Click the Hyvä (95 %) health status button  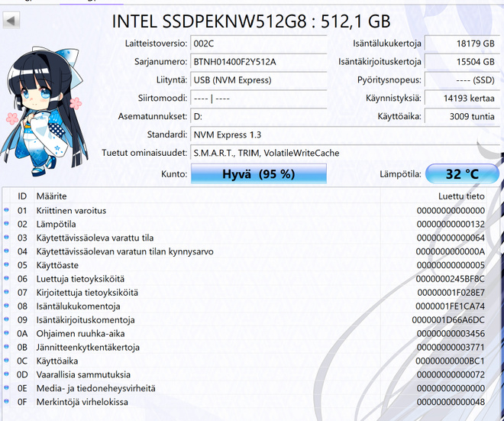point(259,174)
